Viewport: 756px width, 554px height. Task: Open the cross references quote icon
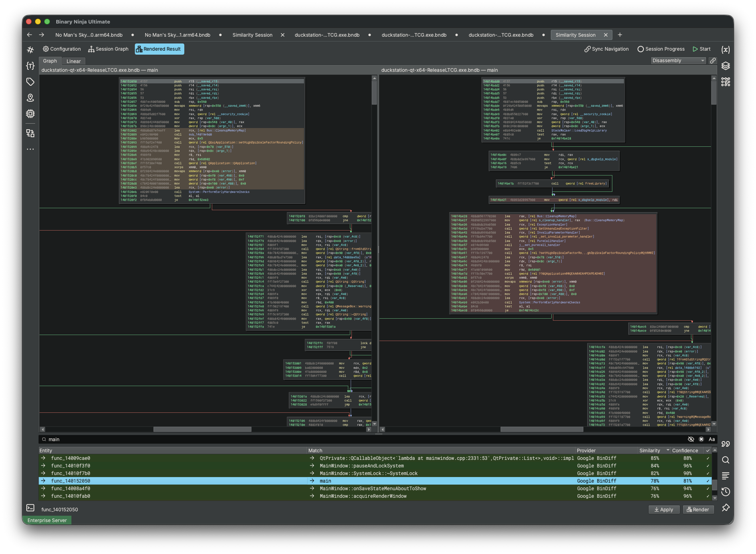point(726,444)
